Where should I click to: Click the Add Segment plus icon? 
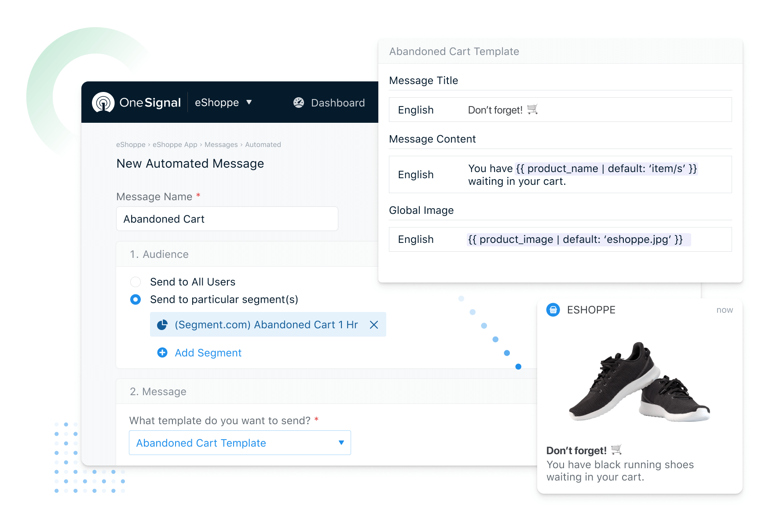point(162,352)
